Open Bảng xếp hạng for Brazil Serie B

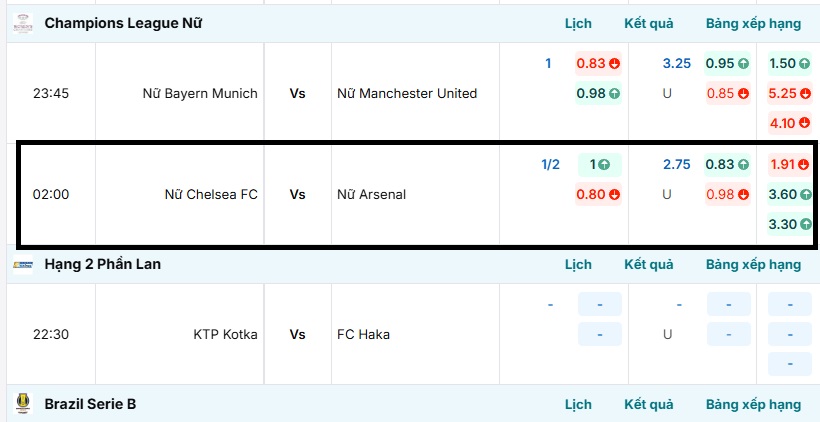[x=753, y=404]
